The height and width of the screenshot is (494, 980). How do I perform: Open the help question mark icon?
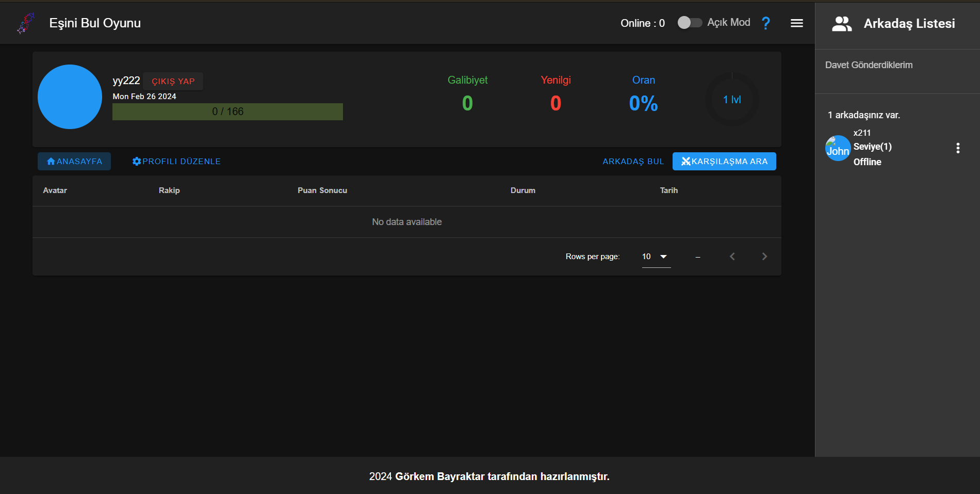click(766, 23)
